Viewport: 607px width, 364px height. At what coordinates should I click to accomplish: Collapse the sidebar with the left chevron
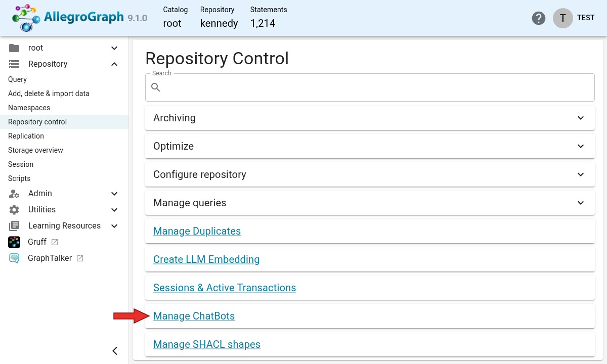(115, 351)
